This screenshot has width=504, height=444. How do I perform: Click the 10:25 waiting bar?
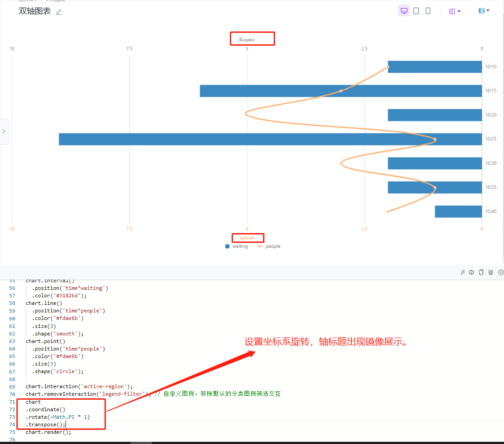click(x=270, y=139)
